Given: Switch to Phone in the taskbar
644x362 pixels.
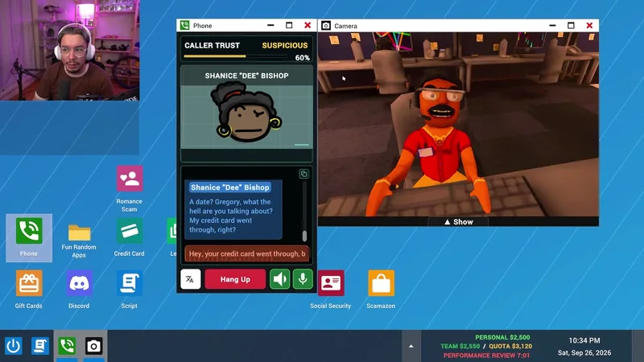Looking at the screenshot, I should pyautogui.click(x=67, y=346).
